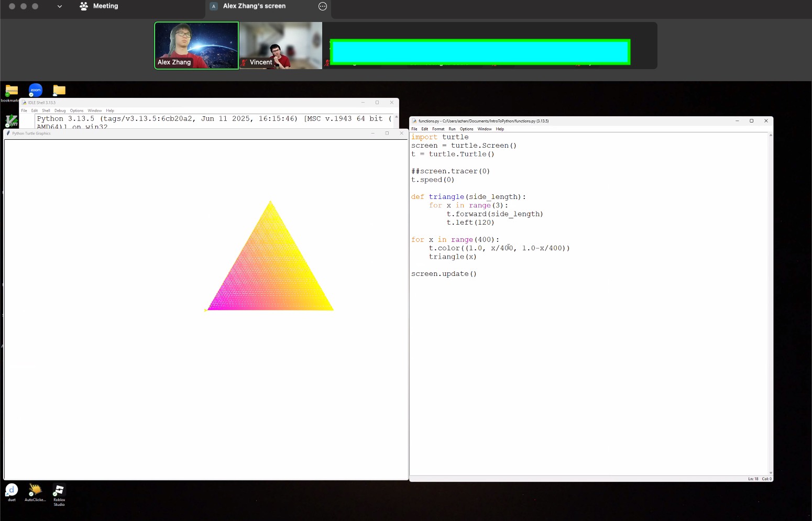Screen dimensions: 812x521
Task: Click the functions.py window title icon
Action: 414,121
